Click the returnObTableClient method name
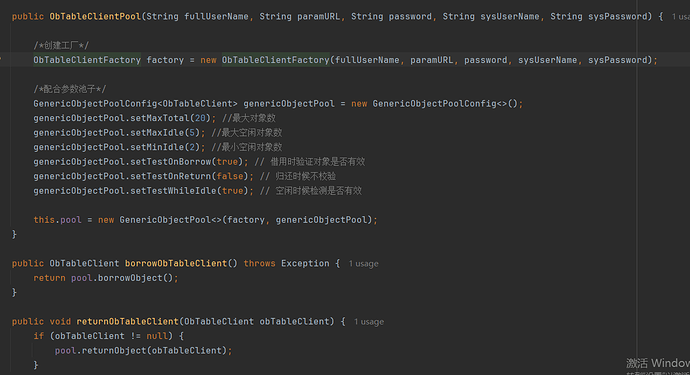 point(128,321)
